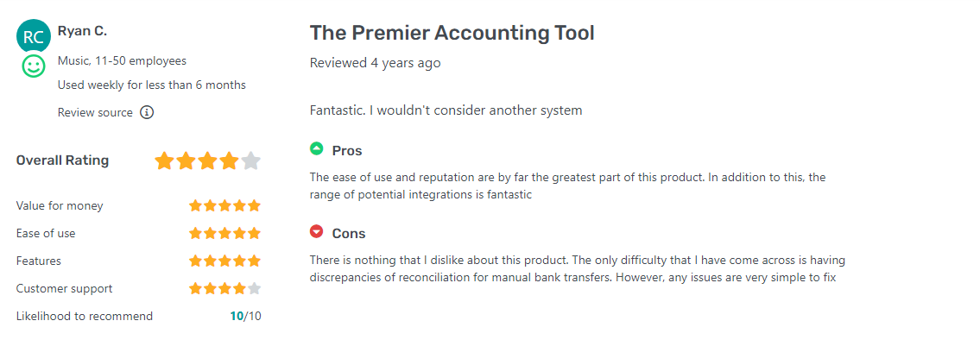This screenshot has width=980, height=346.
Task: Click the Used weekly usage text
Action: pos(152,85)
